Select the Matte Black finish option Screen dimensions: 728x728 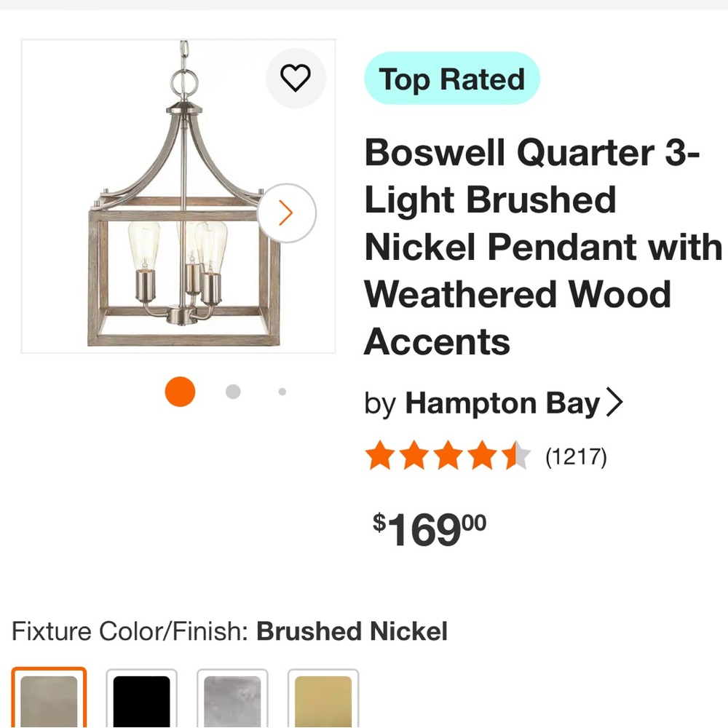point(141,701)
